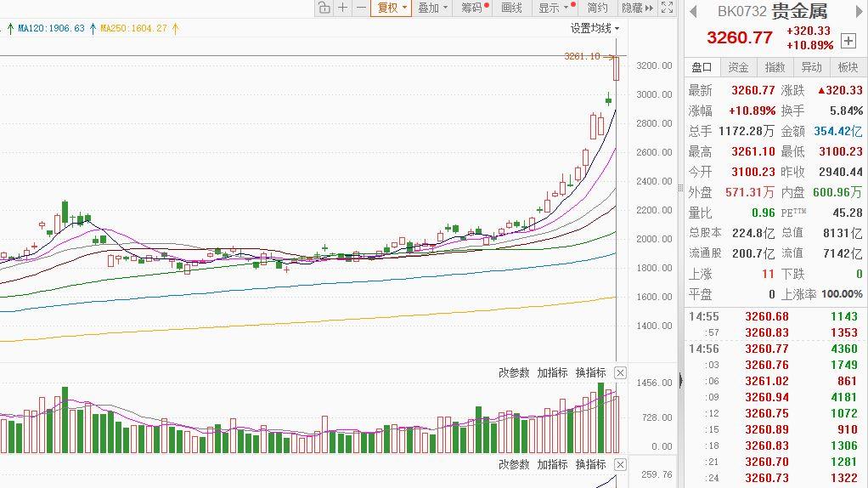Toggle fullscreen chart icon

tap(667, 8)
